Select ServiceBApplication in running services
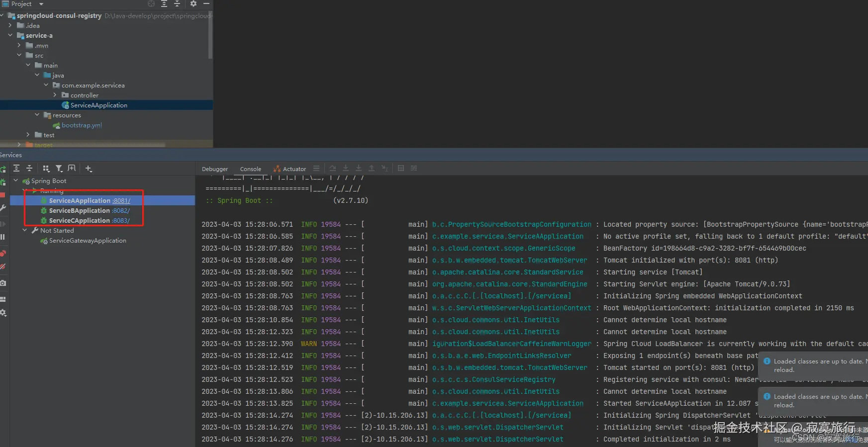Screen dimensions: 868x447 (x=79, y=211)
